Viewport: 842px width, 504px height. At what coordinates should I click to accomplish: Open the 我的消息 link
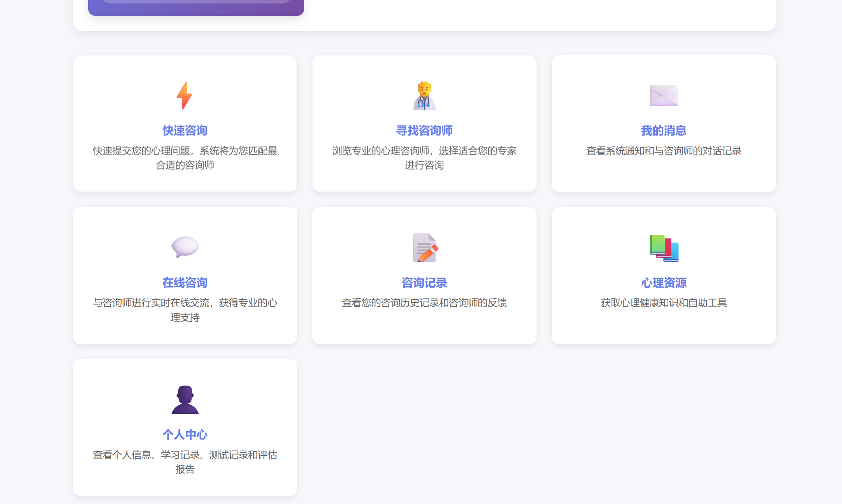click(x=664, y=130)
